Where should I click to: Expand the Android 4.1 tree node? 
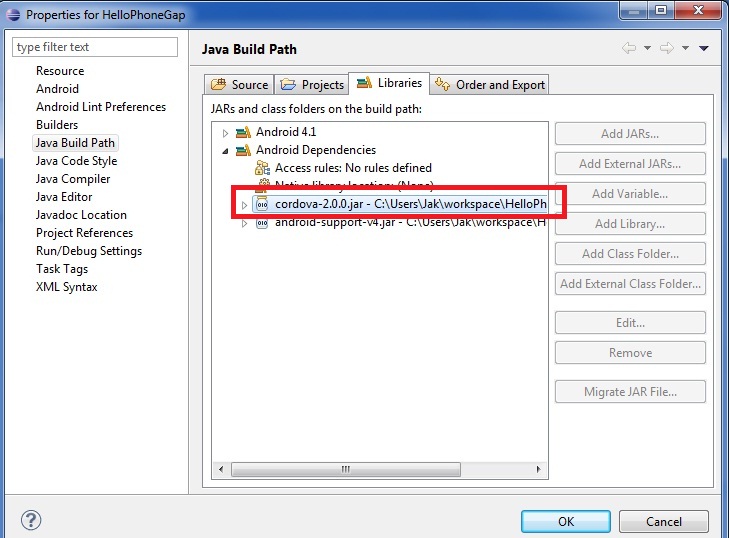225,132
